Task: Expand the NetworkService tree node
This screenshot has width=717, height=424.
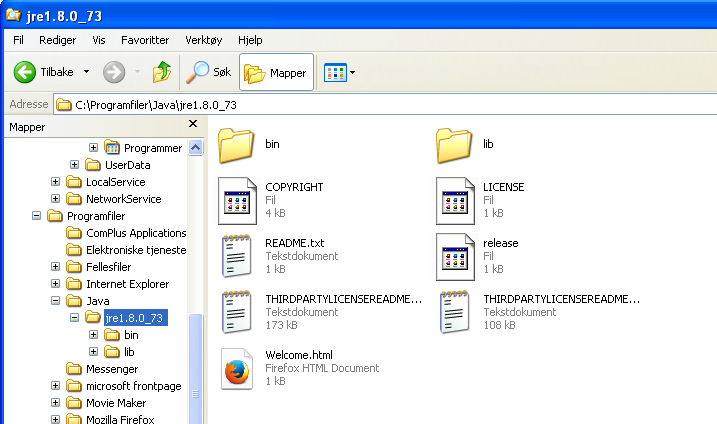Action: (55, 199)
